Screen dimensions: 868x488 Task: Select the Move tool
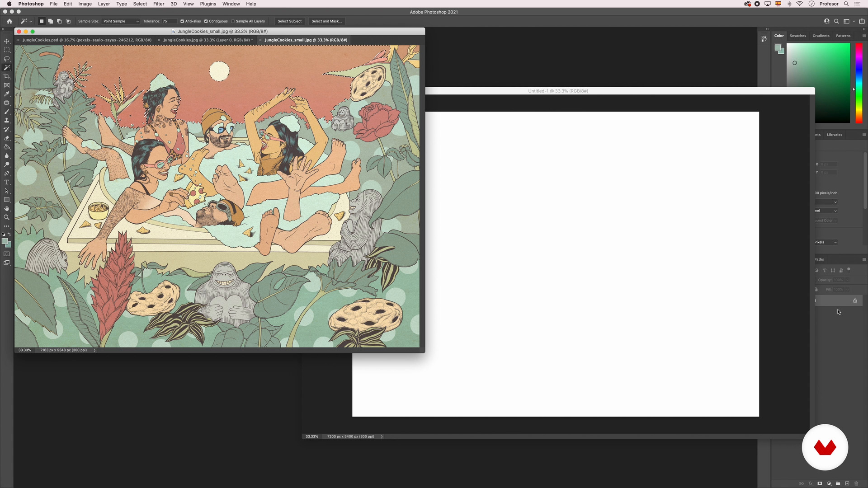point(7,41)
